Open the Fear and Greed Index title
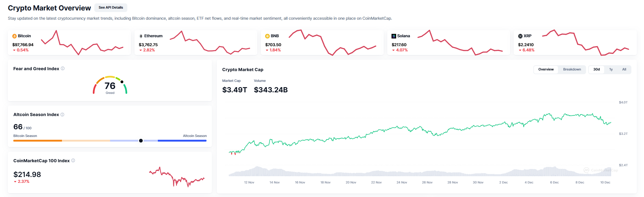The image size is (644, 197). click(36, 69)
